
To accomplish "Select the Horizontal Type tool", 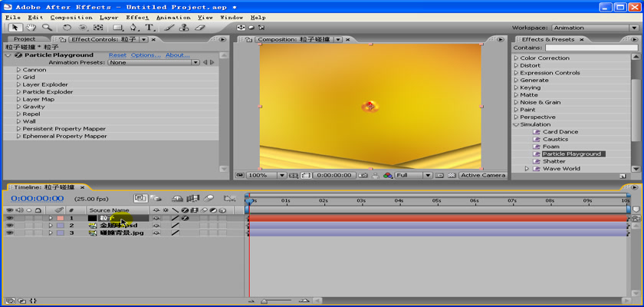I will (x=149, y=28).
